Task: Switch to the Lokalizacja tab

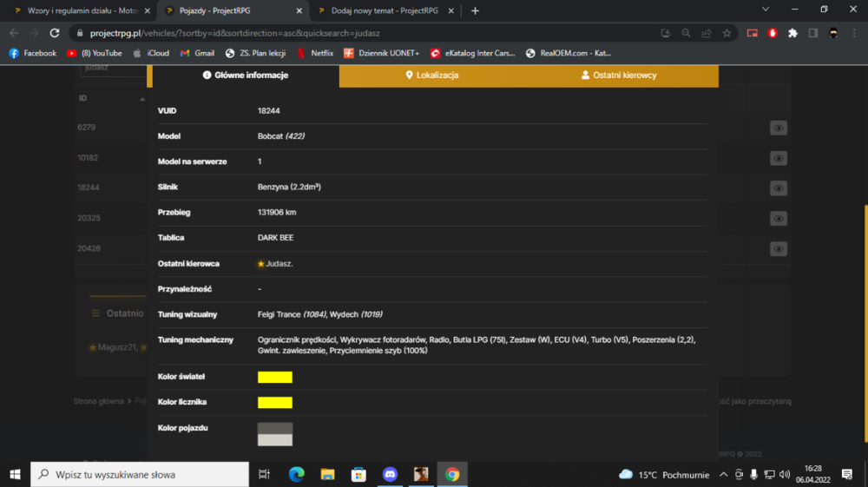Action: 432,76
